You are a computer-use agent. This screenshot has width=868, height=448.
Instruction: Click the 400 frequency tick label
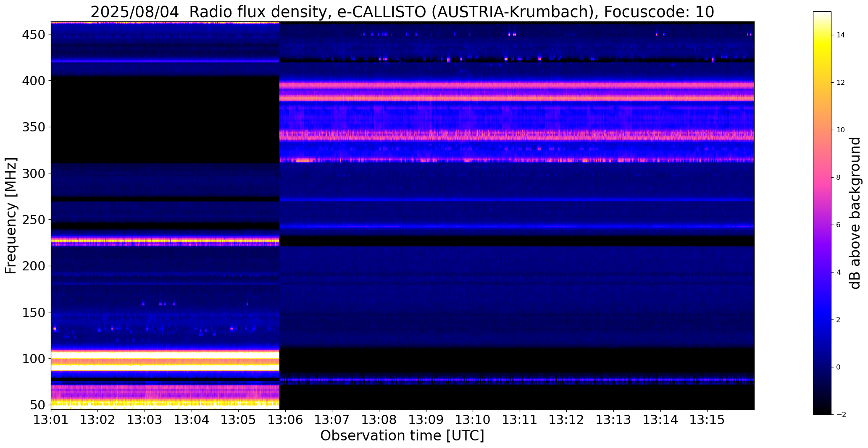33,81
